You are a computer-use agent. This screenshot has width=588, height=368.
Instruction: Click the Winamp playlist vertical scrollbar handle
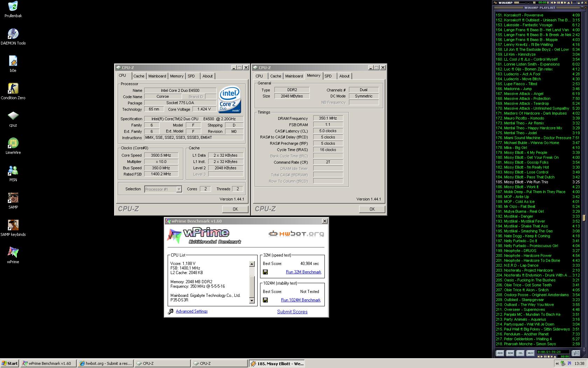(x=583, y=218)
